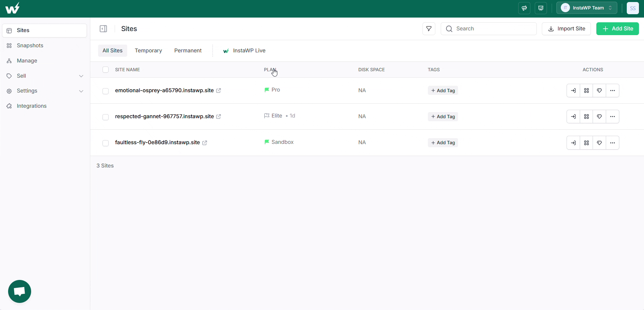
Task: Click the diamond icon for faultless-fly site
Action: coord(599,143)
